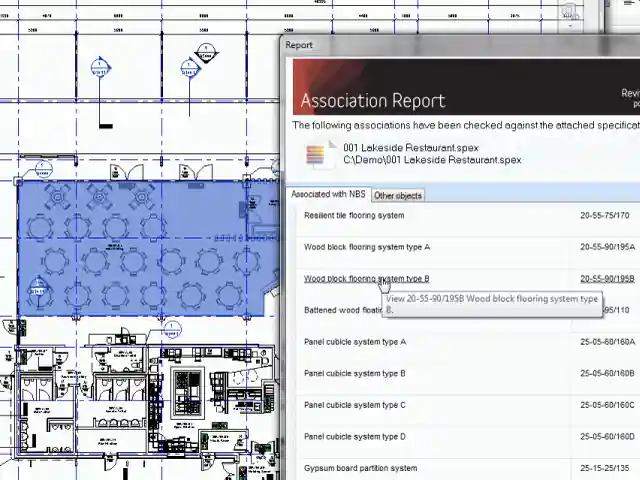The image size is (640, 480).
Task: Click the Report window title bar
Action: (450, 45)
